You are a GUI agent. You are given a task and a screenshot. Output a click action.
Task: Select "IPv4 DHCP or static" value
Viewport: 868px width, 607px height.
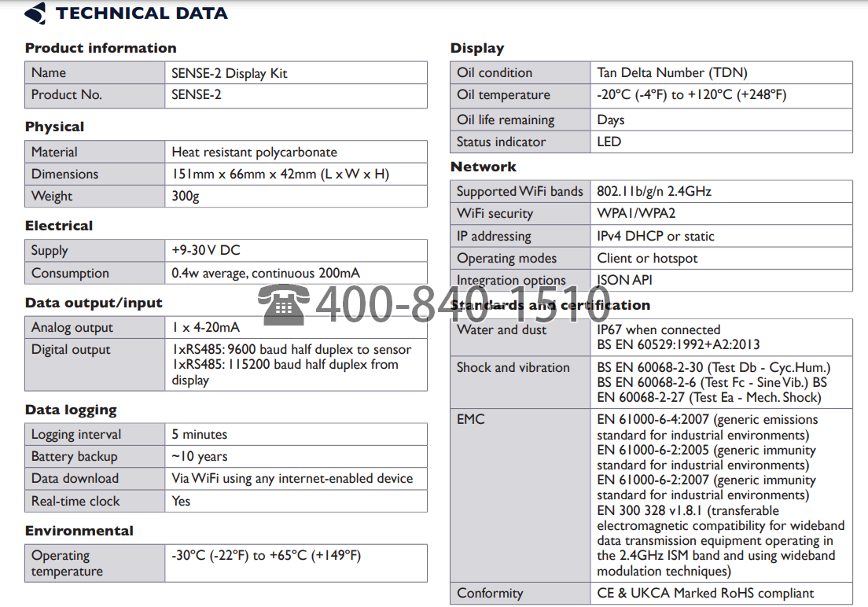pos(656,236)
